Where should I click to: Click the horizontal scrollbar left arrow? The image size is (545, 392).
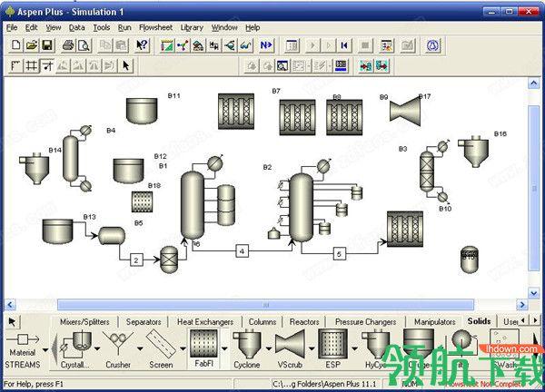(x=10, y=305)
